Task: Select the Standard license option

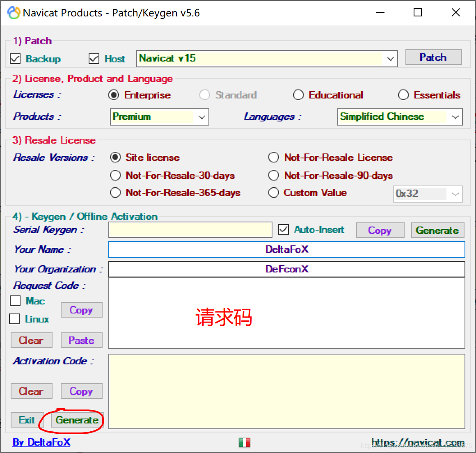Action: (x=205, y=95)
